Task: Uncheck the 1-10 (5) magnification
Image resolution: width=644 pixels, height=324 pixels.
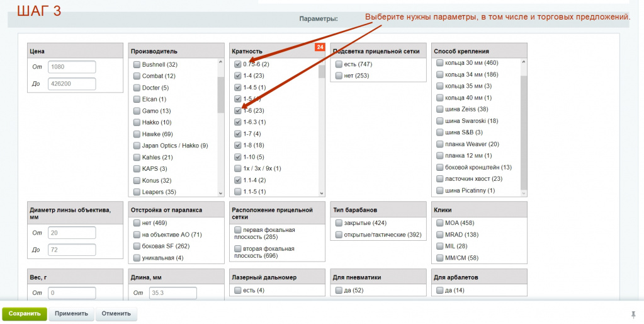Action: coord(238,157)
